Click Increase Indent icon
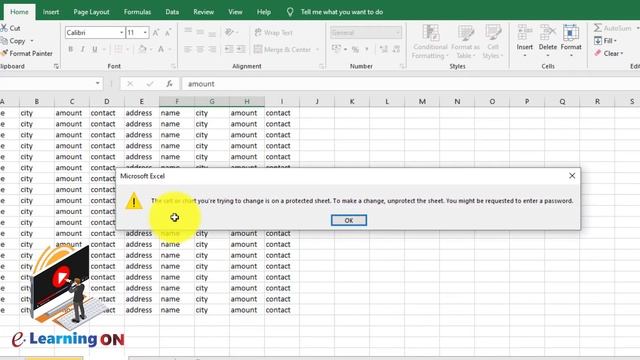Screen dimensions: 640x360 (x=241, y=49)
